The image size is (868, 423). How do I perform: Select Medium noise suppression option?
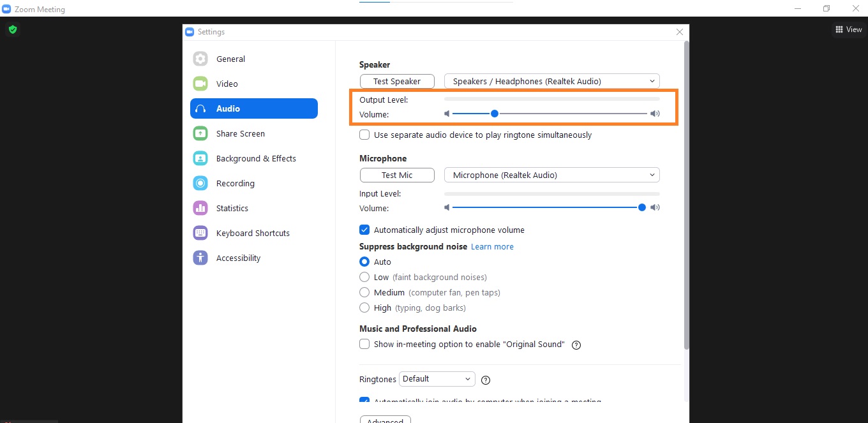(x=364, y=292)
